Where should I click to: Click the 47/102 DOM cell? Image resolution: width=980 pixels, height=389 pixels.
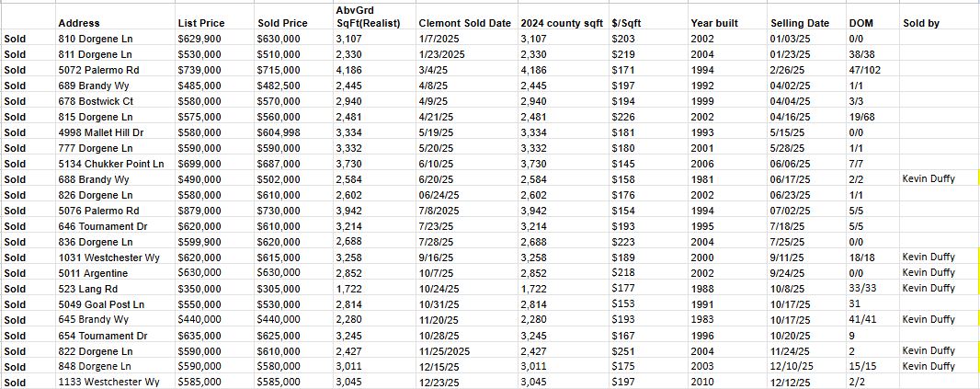(x=863, y=70)
